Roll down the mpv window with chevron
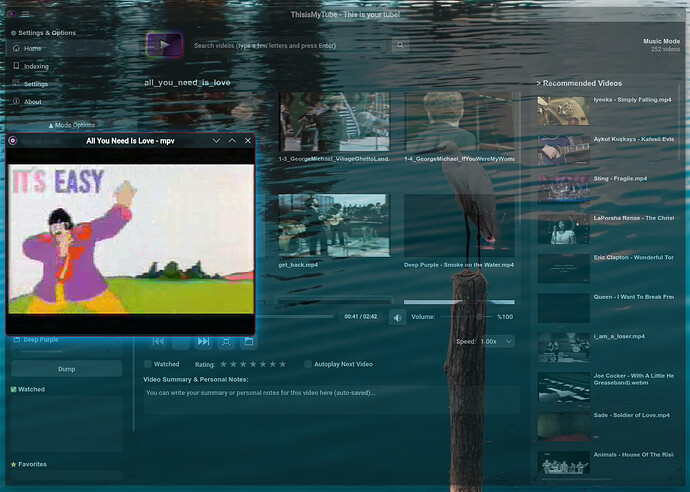 pyautogui.click(x=216, y=140)
